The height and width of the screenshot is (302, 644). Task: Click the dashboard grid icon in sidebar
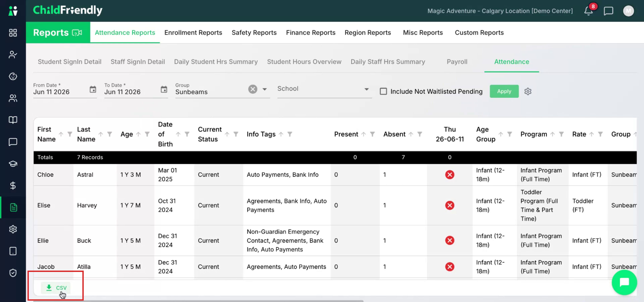(13, 33)
